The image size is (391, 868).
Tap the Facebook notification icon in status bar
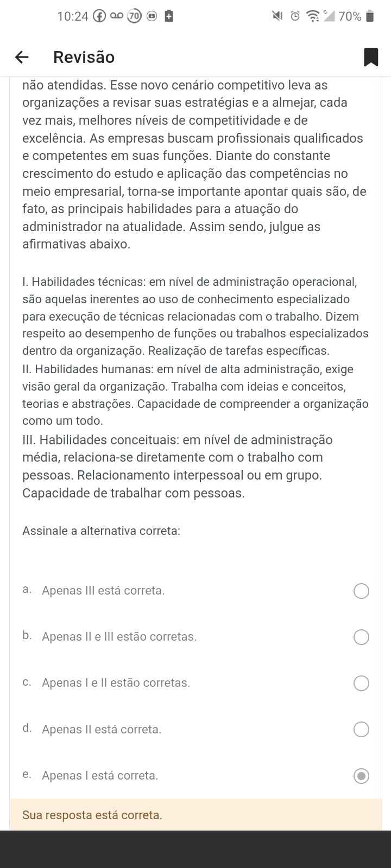[x=99, y=16]
